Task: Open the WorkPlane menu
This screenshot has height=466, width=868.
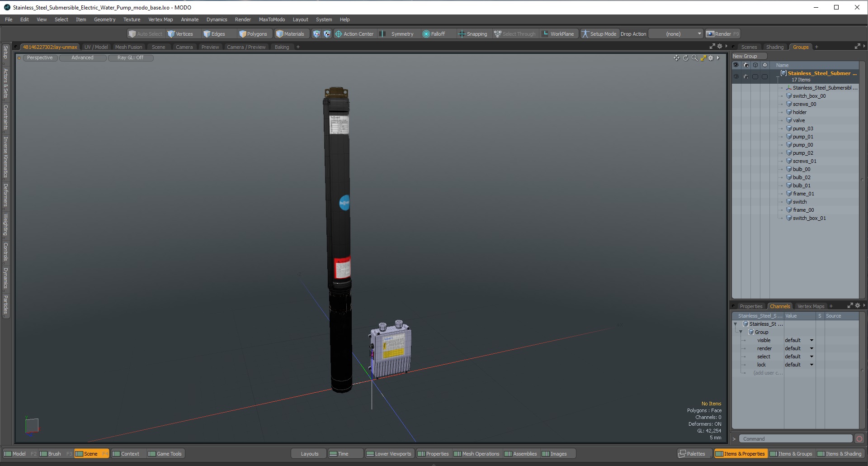Action: [x=558, y=34]
